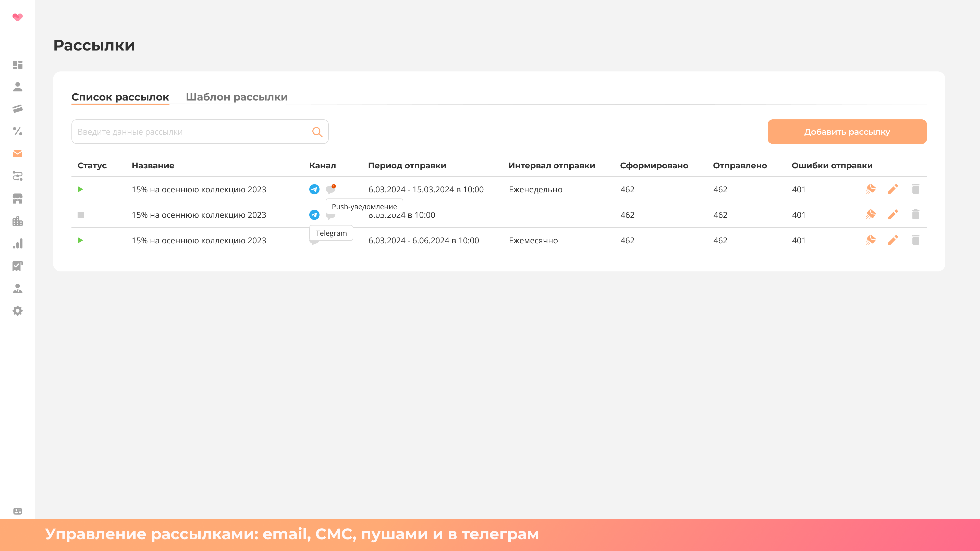Click the workflow route icon in sidebar
The width and height of the screenshot is (980, 551).
(18, 176)
